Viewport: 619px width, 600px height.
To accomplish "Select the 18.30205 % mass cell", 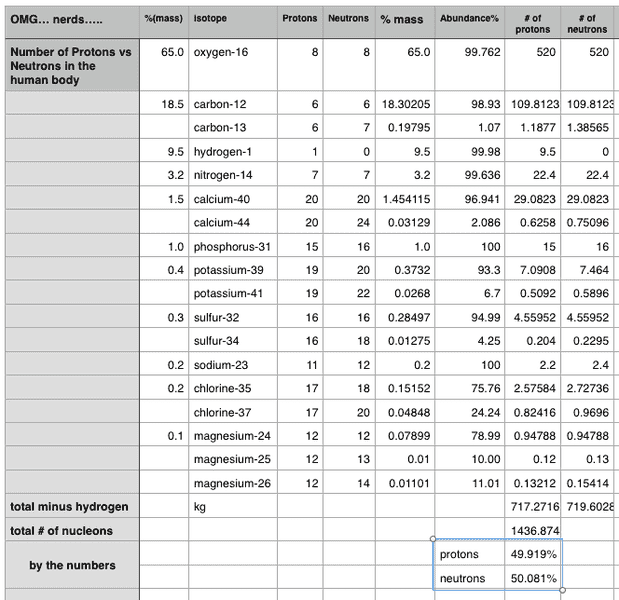I will (405, 103).
